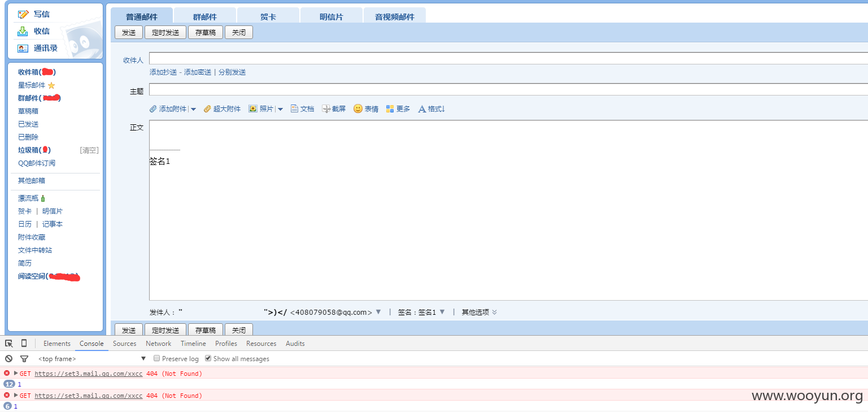Click the red error icon of first 404
This screenshot has width=868, height=412.
coord(7,373)
